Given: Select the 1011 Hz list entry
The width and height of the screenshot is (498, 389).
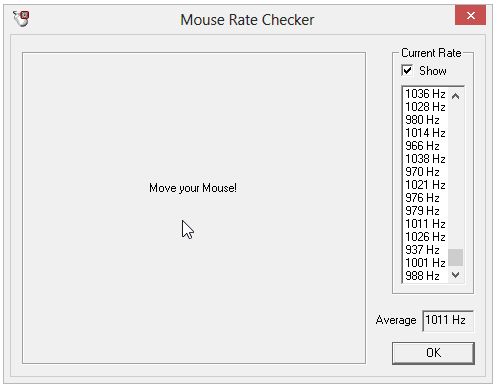Looking at the screenshot, I should click(425, 224).
